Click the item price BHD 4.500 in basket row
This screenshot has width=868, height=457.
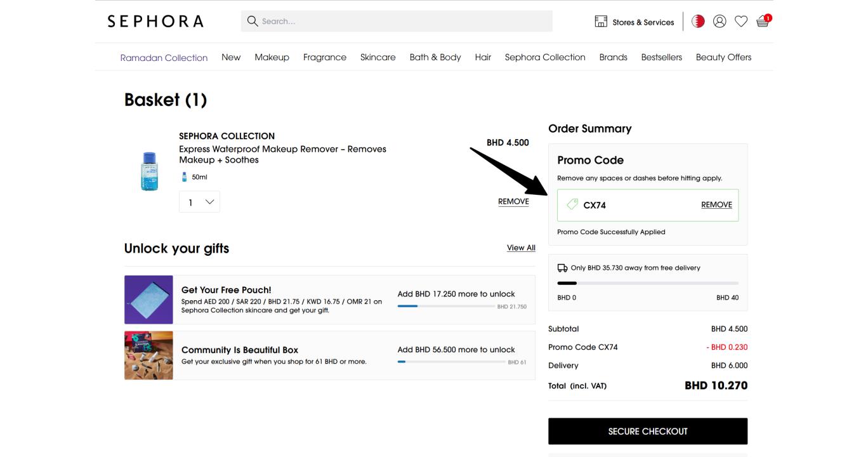pos(508,143)
